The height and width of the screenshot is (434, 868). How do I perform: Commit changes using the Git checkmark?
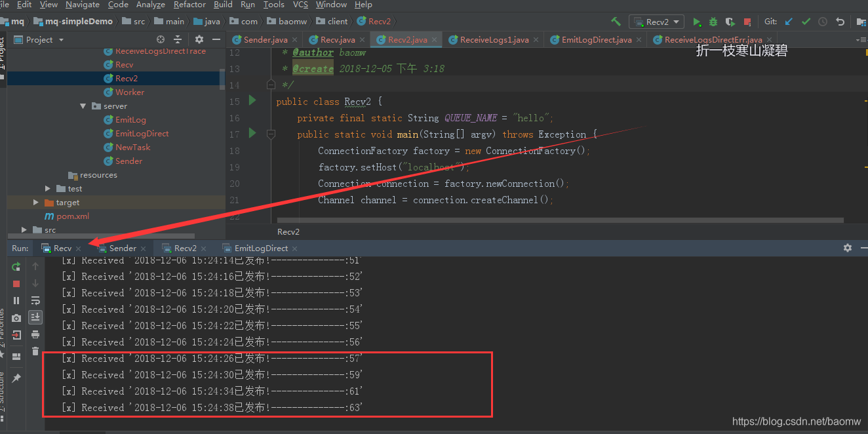tap(806, 22)
